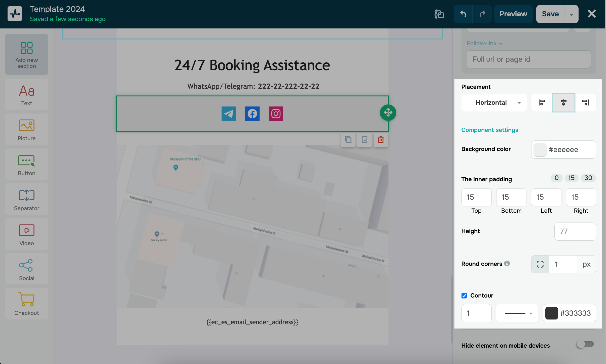Duplicate the block using the copy icon

[348, 140]
